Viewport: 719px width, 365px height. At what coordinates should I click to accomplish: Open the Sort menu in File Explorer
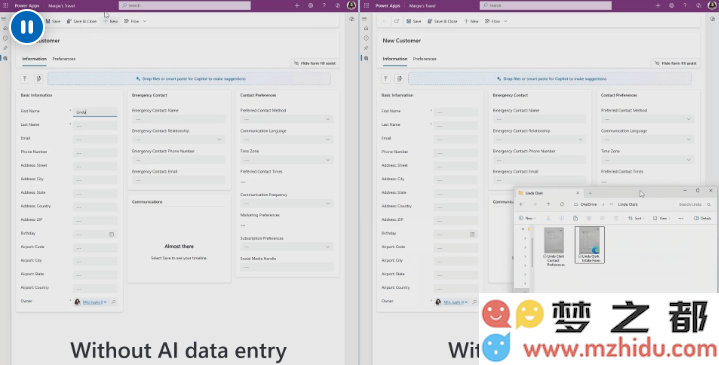(636, 218)
